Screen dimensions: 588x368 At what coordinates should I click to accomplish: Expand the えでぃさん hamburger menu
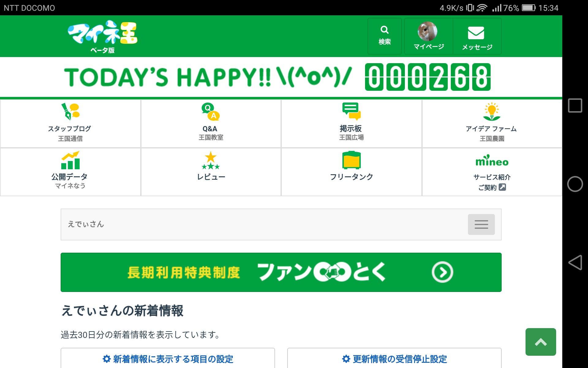click(481, 224)
